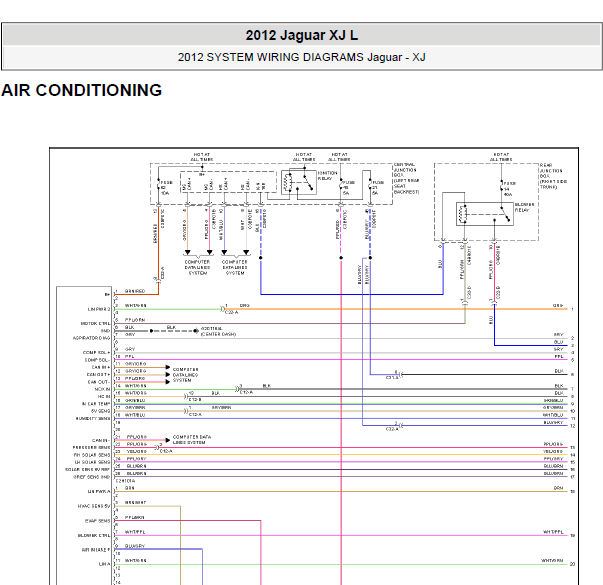Select the "2012 SYSTEM WIRING DIAGRAMS Jaguar - XJ" subtitle
Viewport: 603px width, 585px height.
[302, 57]
